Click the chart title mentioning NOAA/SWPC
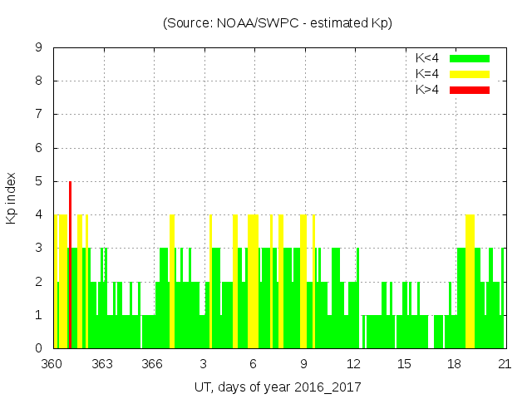 pyautogui.click(x=278, y=23)
